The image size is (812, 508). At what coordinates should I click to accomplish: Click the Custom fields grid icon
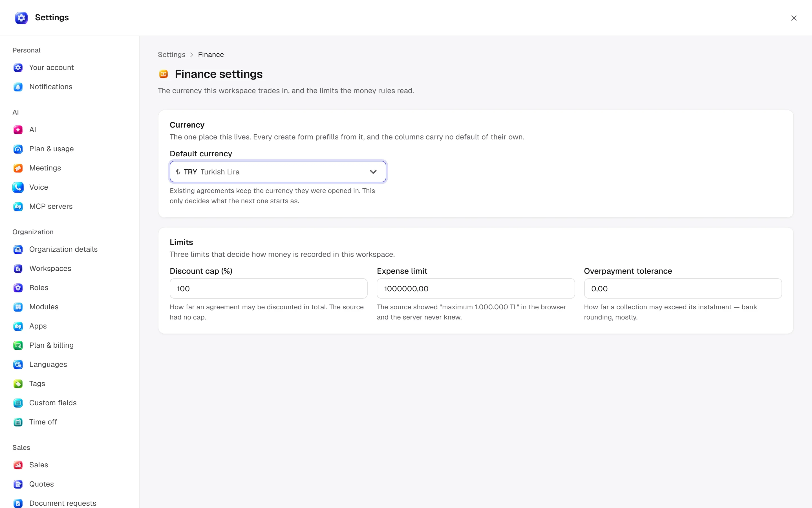[x=18, y=402]
